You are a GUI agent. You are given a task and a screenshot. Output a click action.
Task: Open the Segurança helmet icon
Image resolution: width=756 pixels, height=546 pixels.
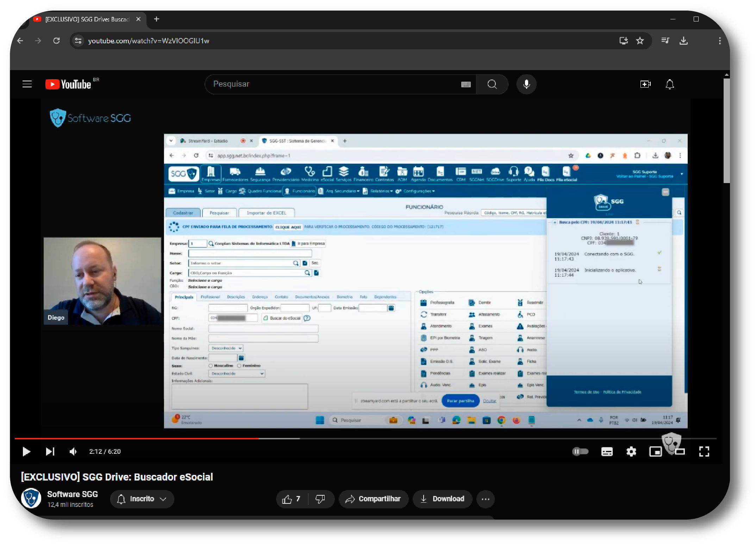(x=260, y=174)
